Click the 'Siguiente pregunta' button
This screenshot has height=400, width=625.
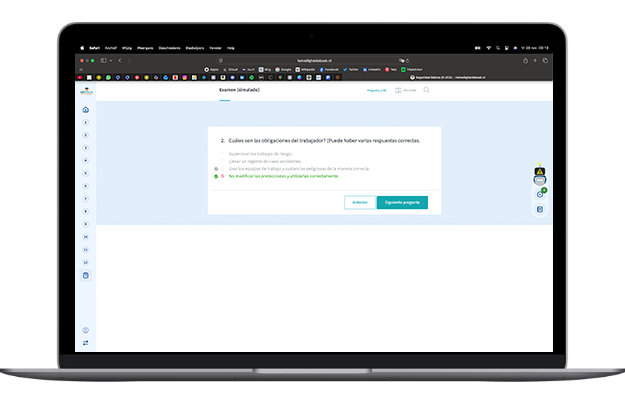click(x=402, y=202)
